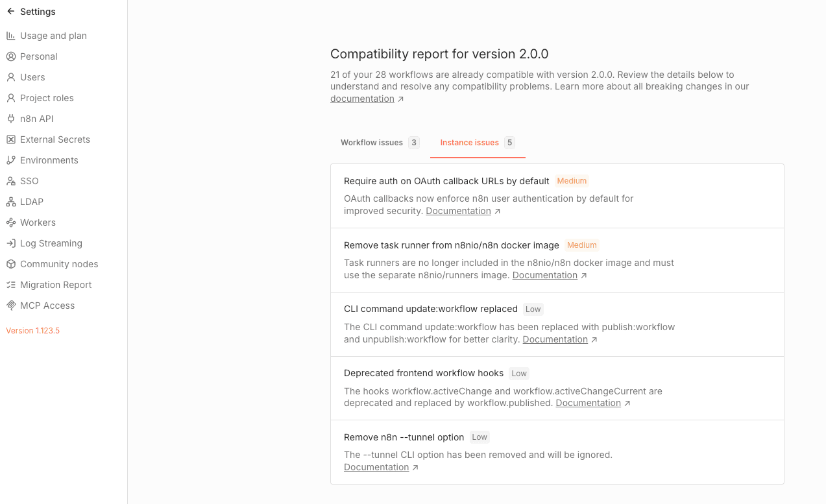Select the MCP Access icon
Viewport: 826px width, 504px height.
click(10, 306)
